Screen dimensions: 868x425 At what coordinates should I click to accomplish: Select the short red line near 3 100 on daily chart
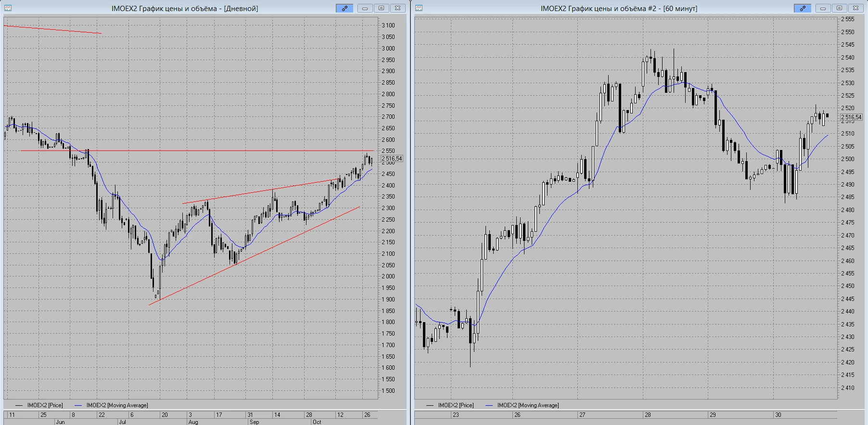coord(52,29)
